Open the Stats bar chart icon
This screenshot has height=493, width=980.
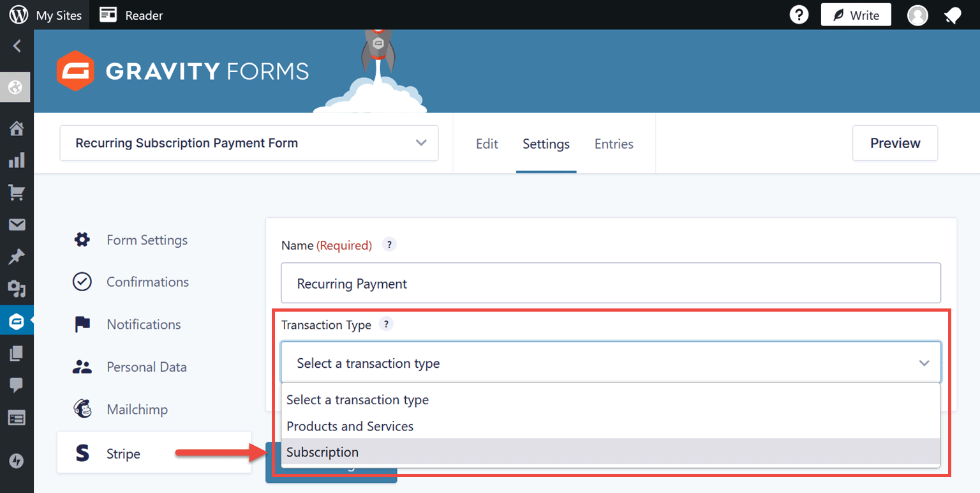17,160
